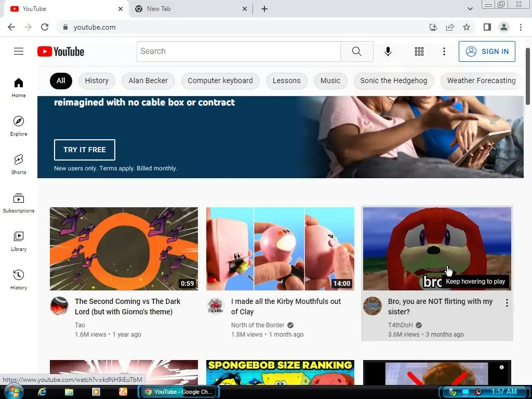
Task: Open YouTube settings three-dot menu
Action: 444,51
